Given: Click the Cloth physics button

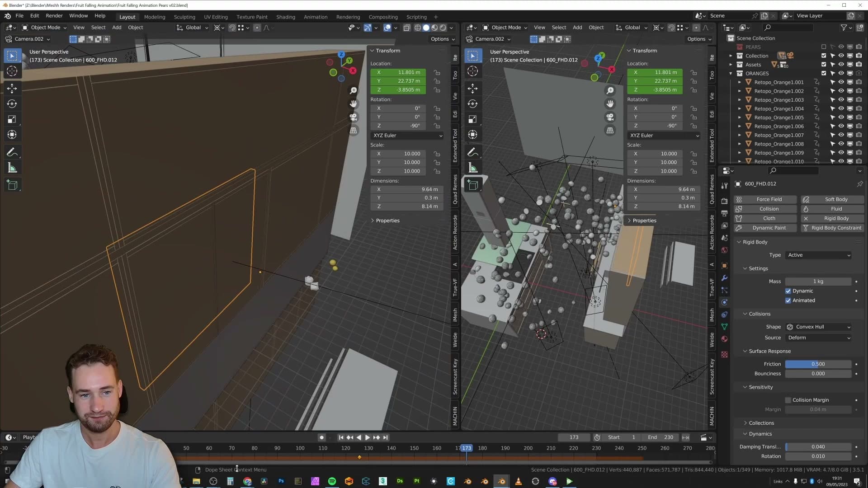Looking at the screenshot, I should pyautogui.click(x=765, y=218).
